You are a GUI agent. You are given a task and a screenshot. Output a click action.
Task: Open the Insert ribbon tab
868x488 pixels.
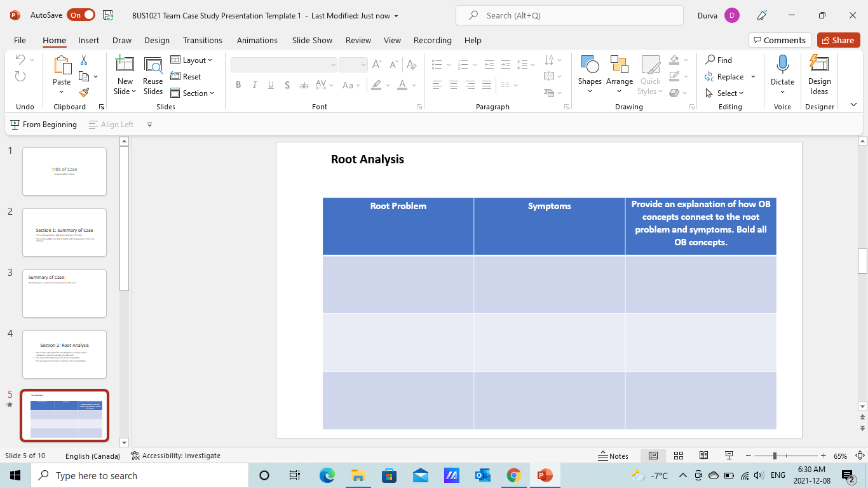tap(89, 40)
